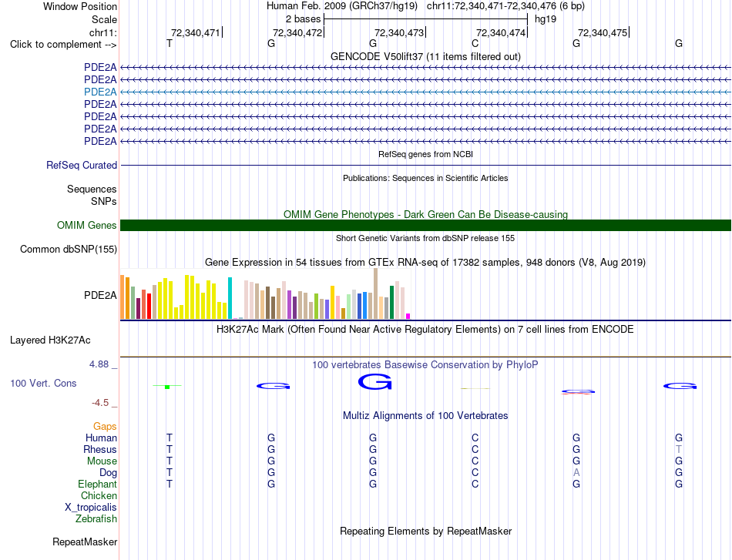Image resolution: width=732 pixels, height=560 pixels.
Task: Click the green T conservation mark
Action: (x=167, y=387)
